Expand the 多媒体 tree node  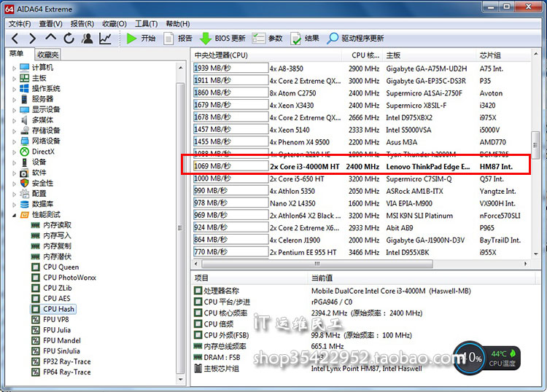click(15, 120)
